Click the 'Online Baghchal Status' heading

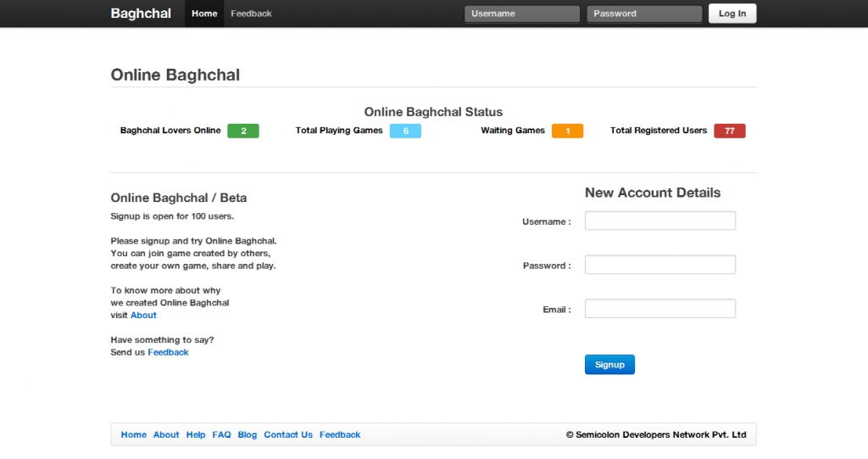[x=433, y=112]
